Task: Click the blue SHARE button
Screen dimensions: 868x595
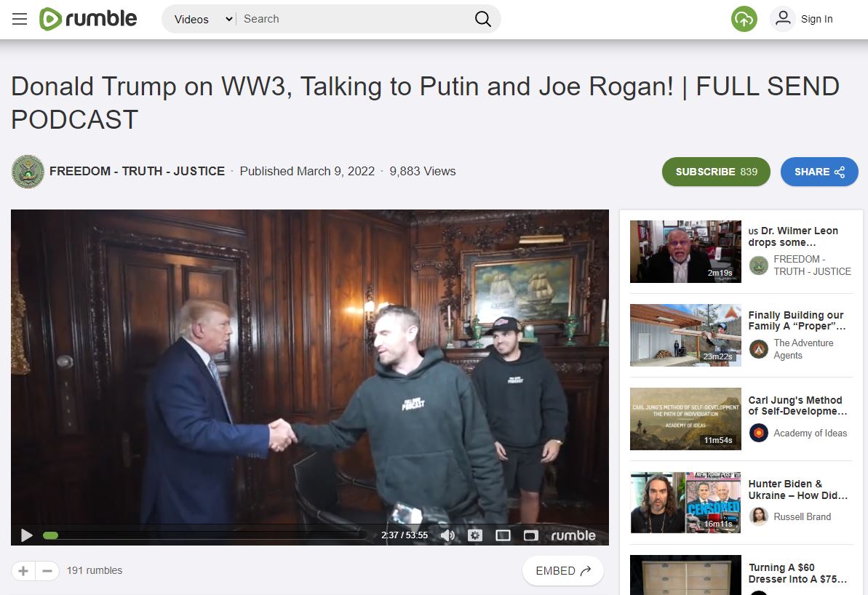Action: click(x=819, y=172)
